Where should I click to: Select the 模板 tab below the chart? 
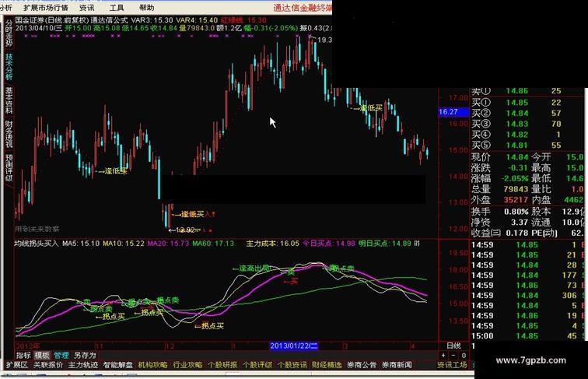pyautogui.click(x=42, y=355)
